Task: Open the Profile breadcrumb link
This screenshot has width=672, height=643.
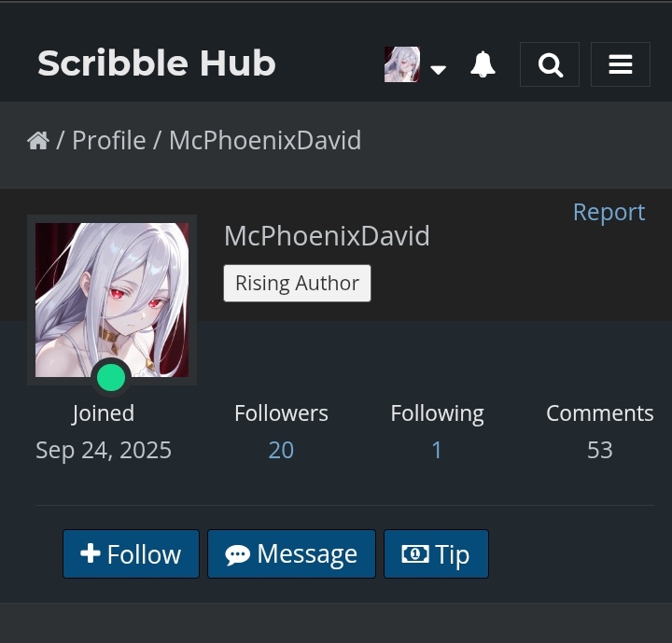Action: pyautogui.click(x=109, y=140)
